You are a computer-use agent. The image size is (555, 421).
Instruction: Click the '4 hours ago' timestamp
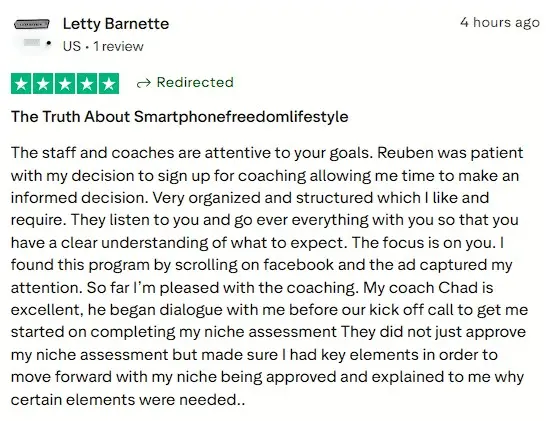pos(499,22)
